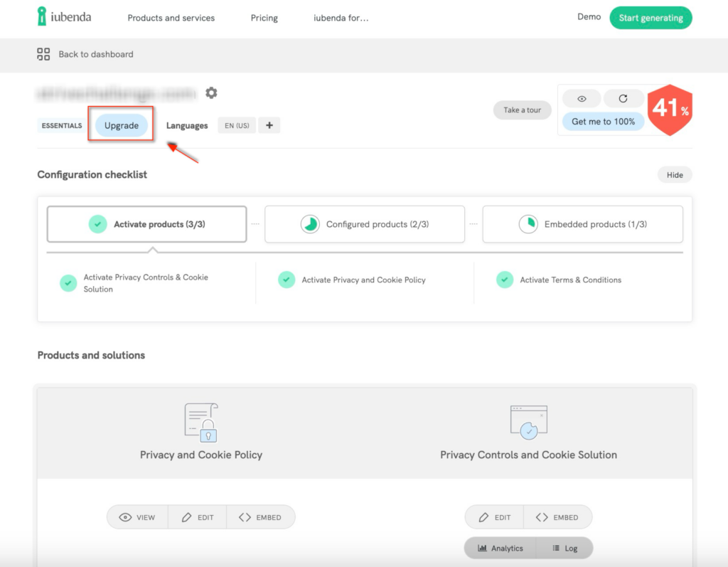Toggle Activate Terms & Conditions checkmark
This screenshot has height=567, width=728.
tap(505, 280)
